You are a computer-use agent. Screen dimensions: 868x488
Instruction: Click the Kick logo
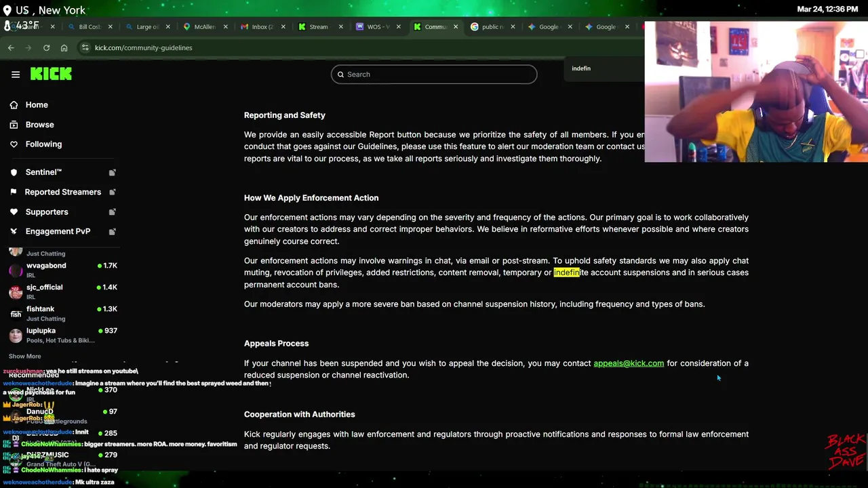click(x=51, y=74)
